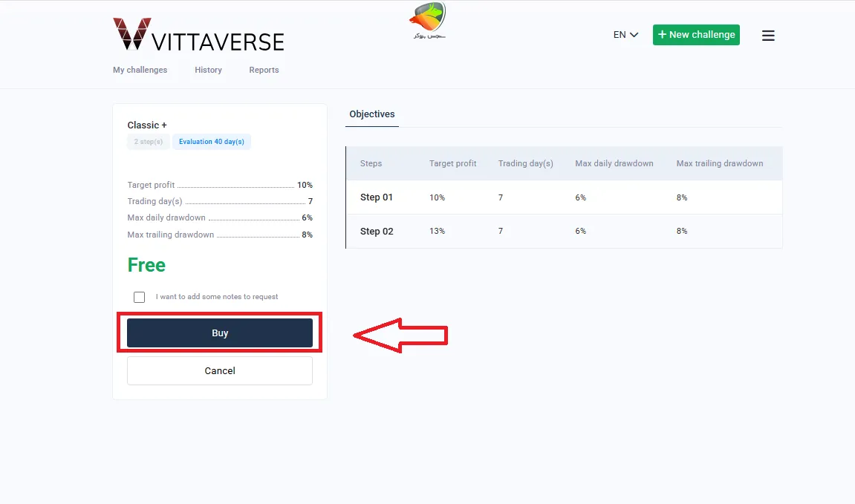Screen dimensions: 855x504
Task: Cancel the challenge purchase
Action: 219,370
